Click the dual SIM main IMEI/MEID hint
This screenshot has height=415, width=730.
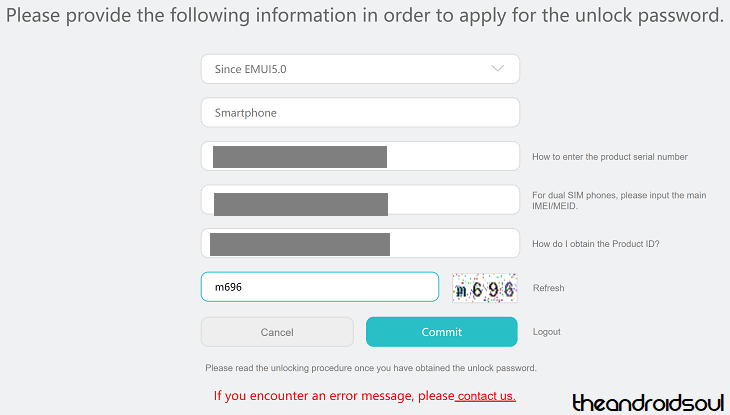click(619, 201)
